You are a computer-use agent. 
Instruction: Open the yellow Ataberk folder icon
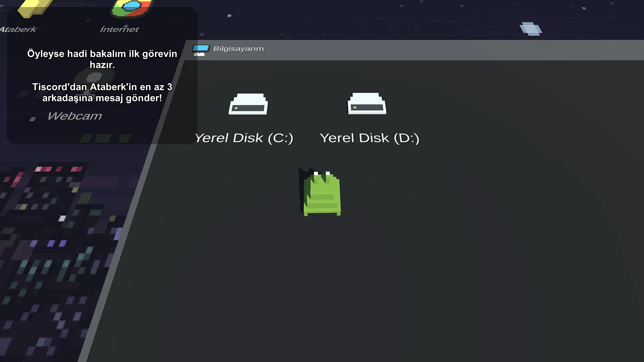(34, 8)
